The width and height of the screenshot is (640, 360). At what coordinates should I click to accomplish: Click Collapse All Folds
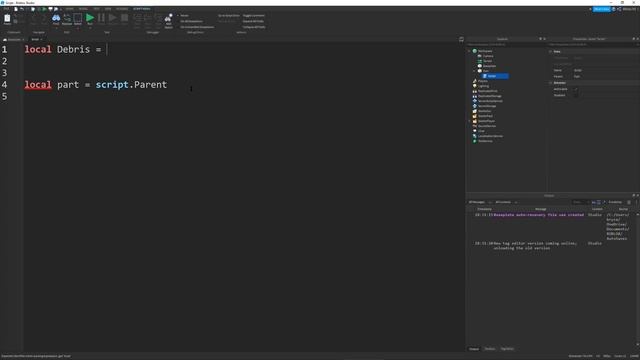254,27
